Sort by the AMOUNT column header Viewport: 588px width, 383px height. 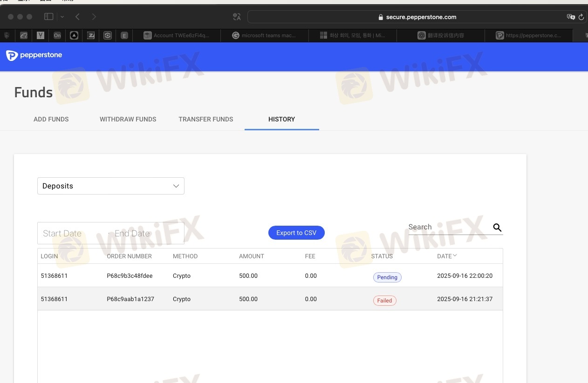(252, 256)
